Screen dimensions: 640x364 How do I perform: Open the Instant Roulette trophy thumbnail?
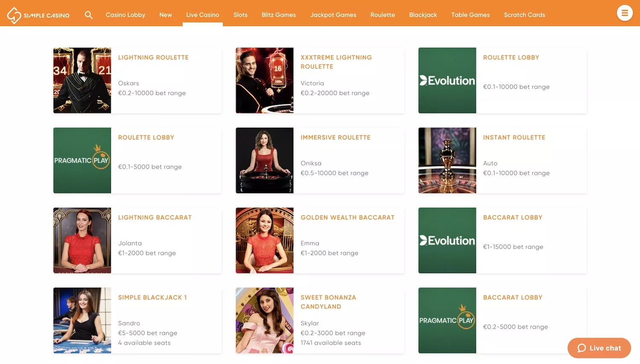pos(447,160)
